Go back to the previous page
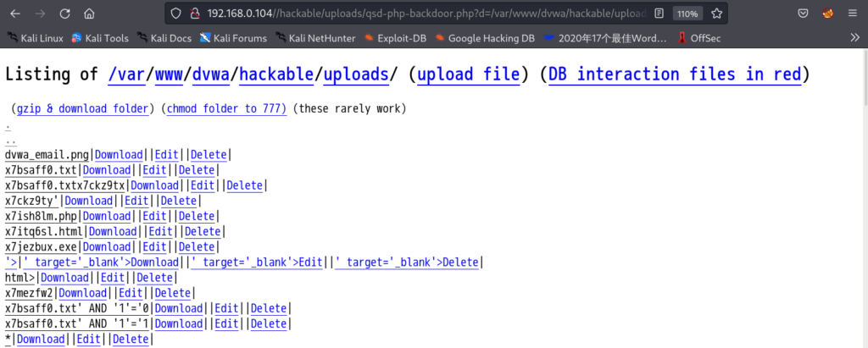The height and width of the screenshot is (348, 868). (15, 14)
